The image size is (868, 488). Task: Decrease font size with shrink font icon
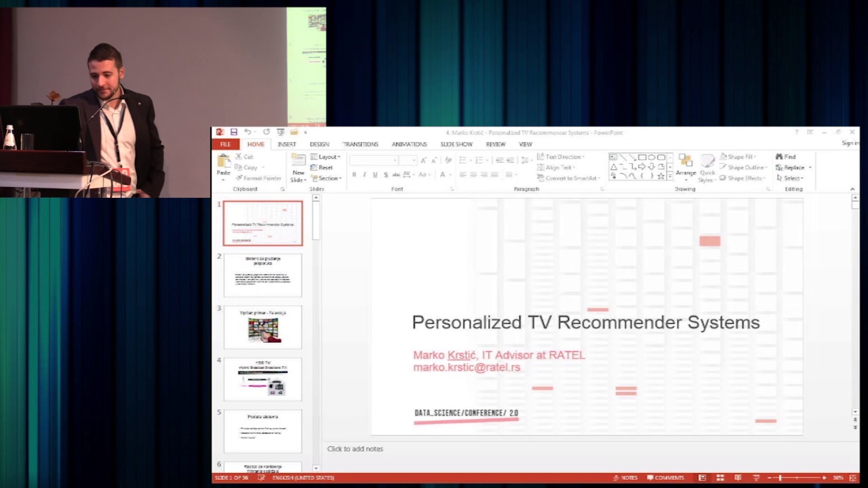[434, 161]
